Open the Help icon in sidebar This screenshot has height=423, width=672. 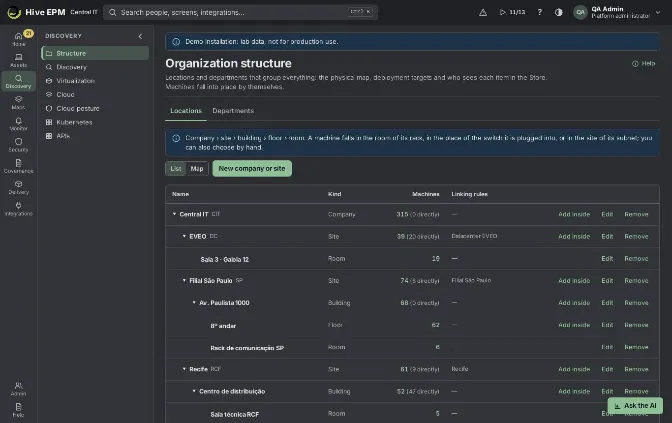18,410
